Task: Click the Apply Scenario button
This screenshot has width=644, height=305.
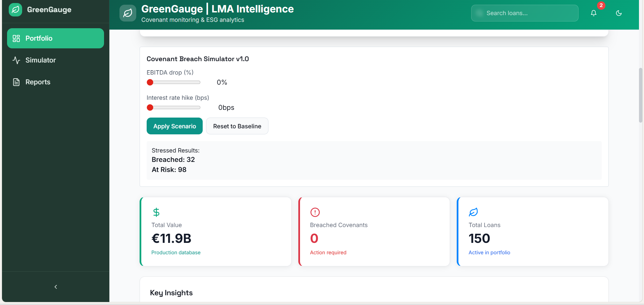Action: click(x=175, y=126)
